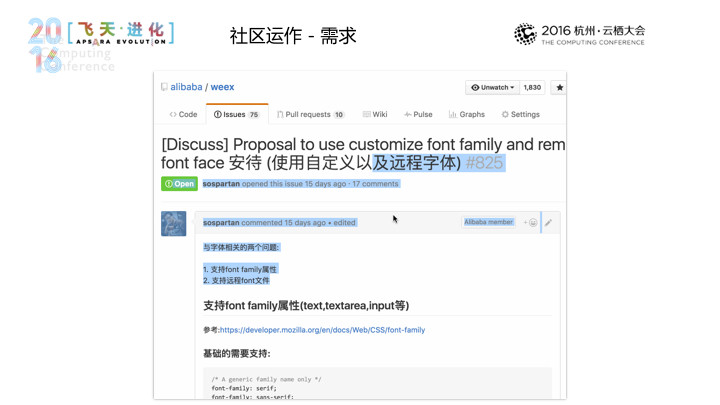Click the issue title starting with [Discuss] Proposal
The width and height of the screenshot is (720, 405).
(x=363, y=153)
